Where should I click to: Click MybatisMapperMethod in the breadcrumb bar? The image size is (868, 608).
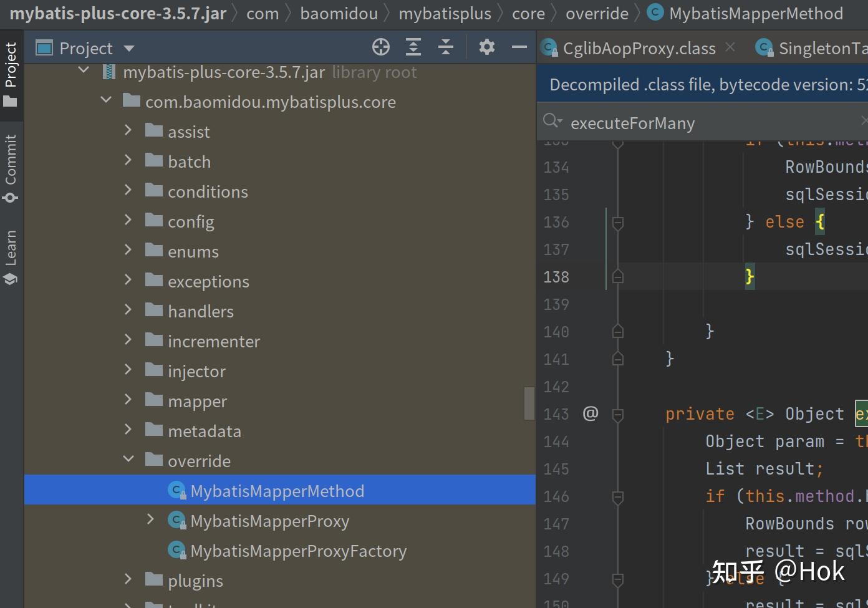pos(755,13)
